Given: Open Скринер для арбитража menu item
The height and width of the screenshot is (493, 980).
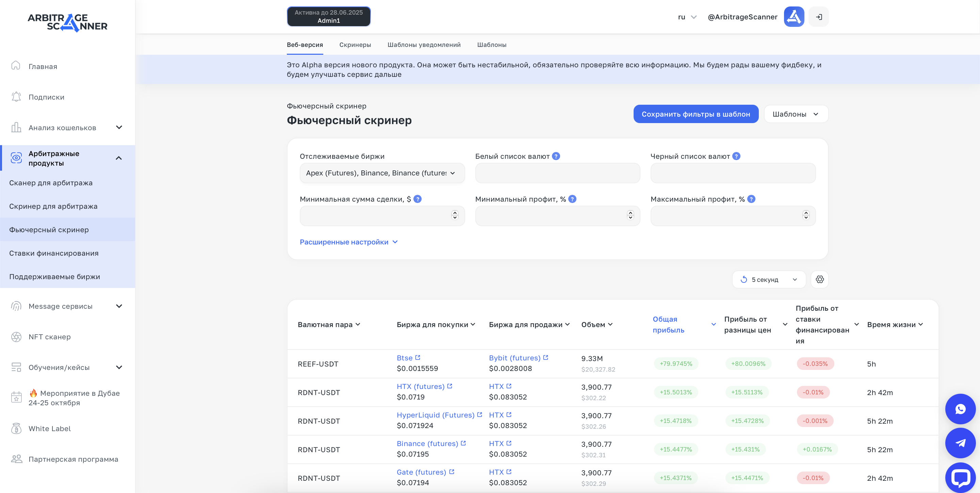Looking at the screenshot, I should coord(68,206).
